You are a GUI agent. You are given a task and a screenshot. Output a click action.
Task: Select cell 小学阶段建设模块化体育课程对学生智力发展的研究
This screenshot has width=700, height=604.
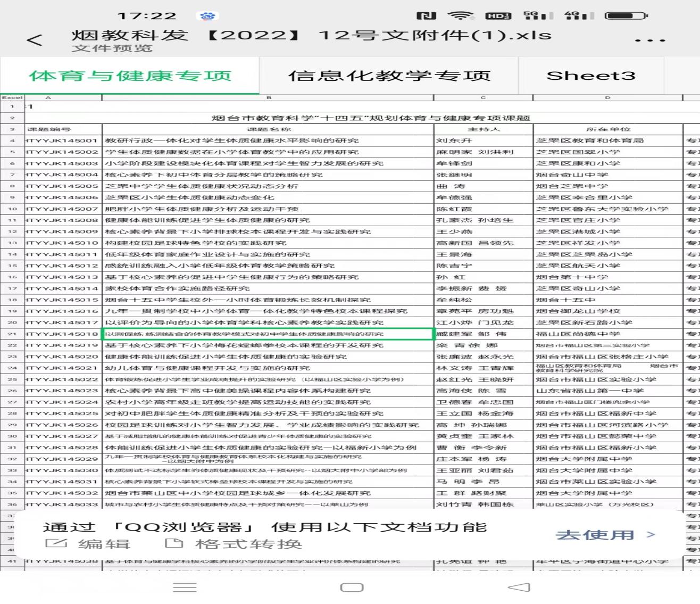pos(268,163)
